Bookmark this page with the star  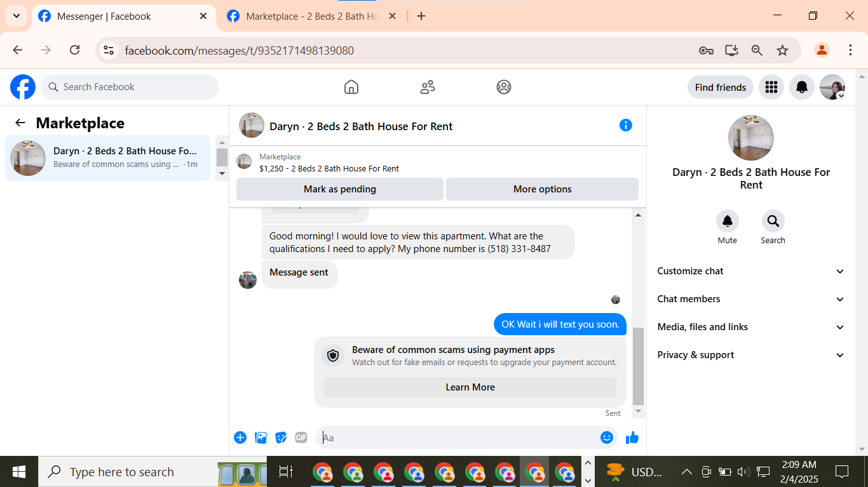click(782, 50)
